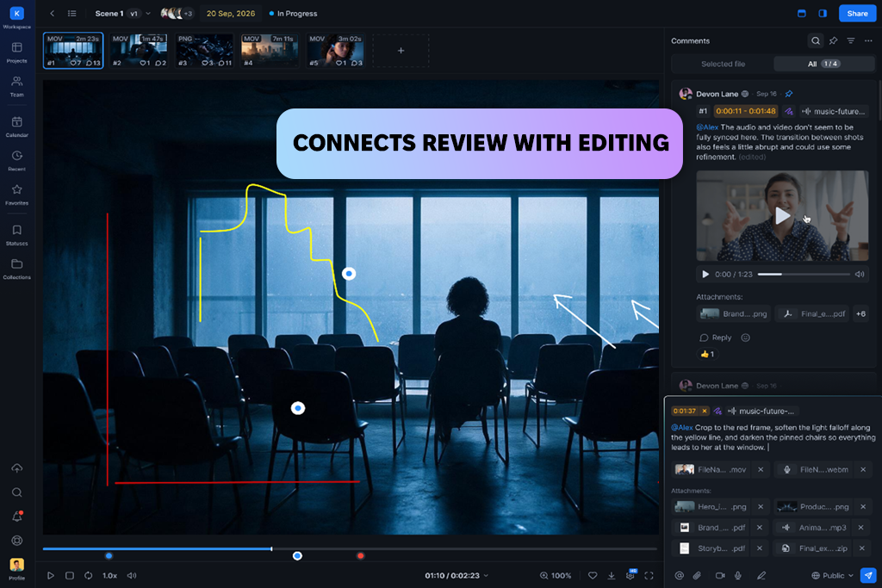Screen dimensions: 882x588
Task: Download the video from player toolbar
Action: click(x=611, y=575)
